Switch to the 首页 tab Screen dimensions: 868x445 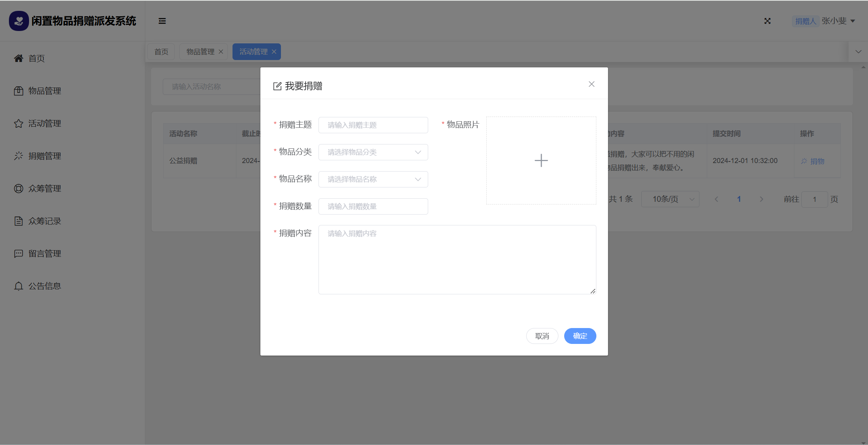(161, 52)
